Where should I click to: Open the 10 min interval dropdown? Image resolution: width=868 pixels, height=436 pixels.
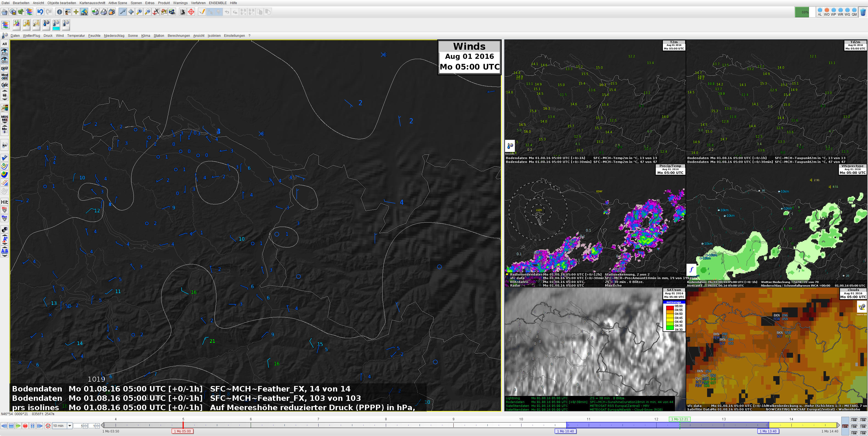click(70, 426)
